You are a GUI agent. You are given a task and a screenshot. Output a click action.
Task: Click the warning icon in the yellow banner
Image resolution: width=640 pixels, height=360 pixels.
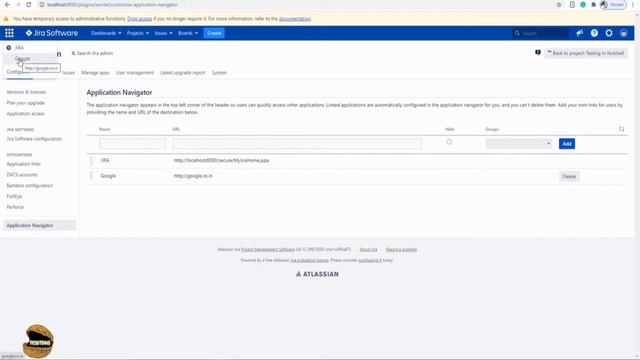pos(6,19)
